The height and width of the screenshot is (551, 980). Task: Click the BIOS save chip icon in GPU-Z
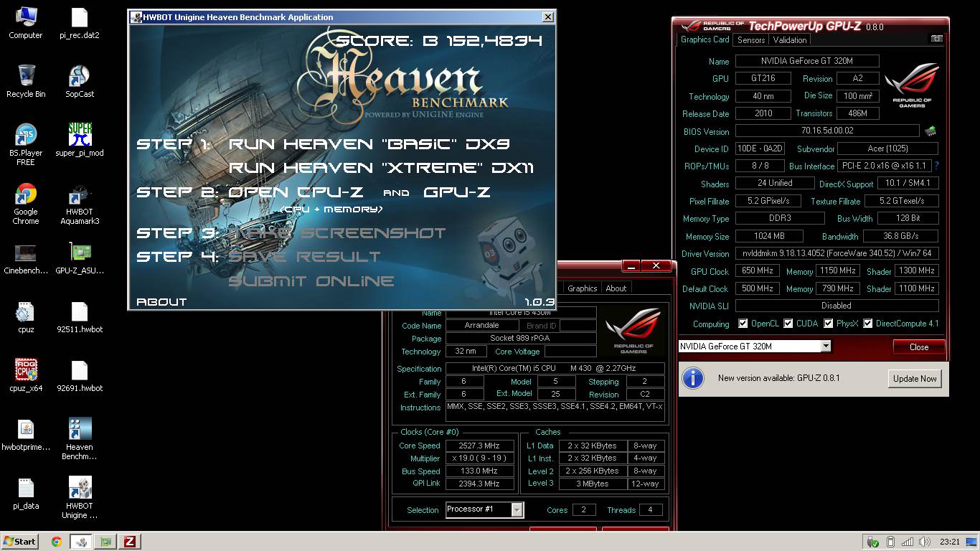(930, 131)
